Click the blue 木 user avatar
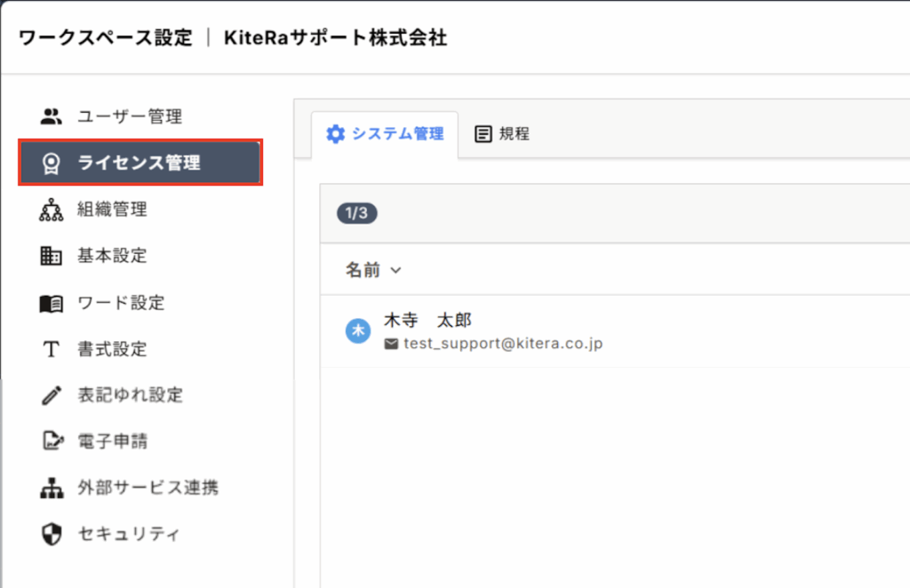The width and height of the screenshot is (910, 588). click(357, 331)
